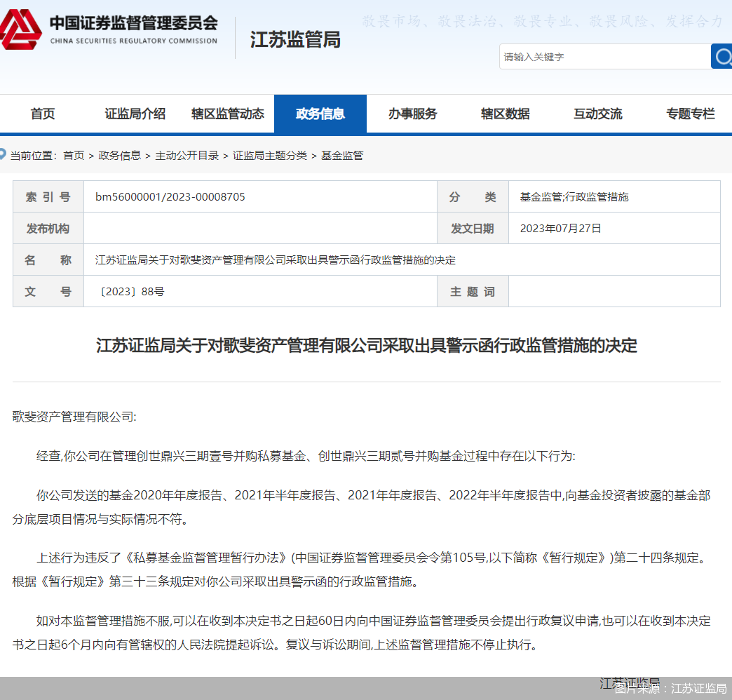The width and height of the screenshot is (732, 700).
Task: Click the 首页 breadcrumb link
Action: click(x=73, y=155)
